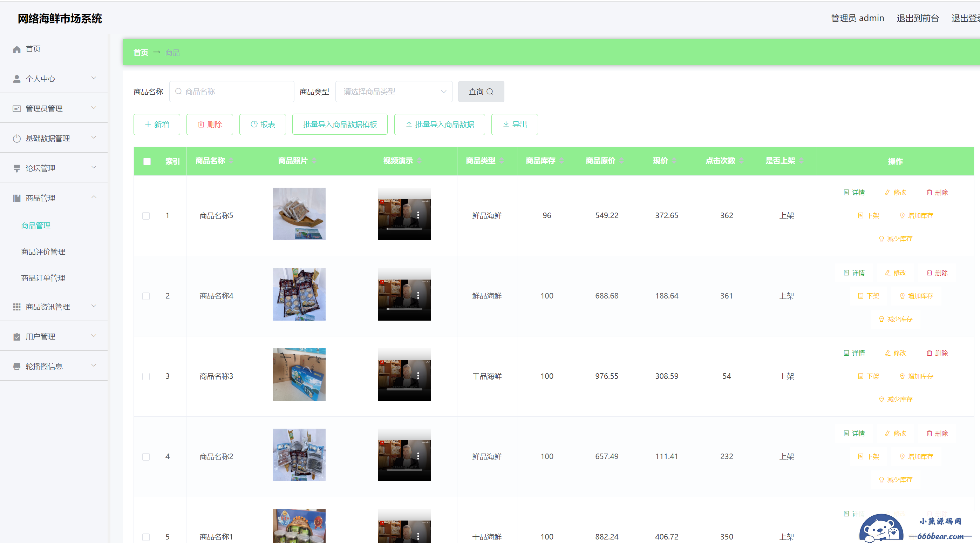The image size is (980, 543).
Task: Sort by 视频演示 column arrows
Action: (419, 161)
